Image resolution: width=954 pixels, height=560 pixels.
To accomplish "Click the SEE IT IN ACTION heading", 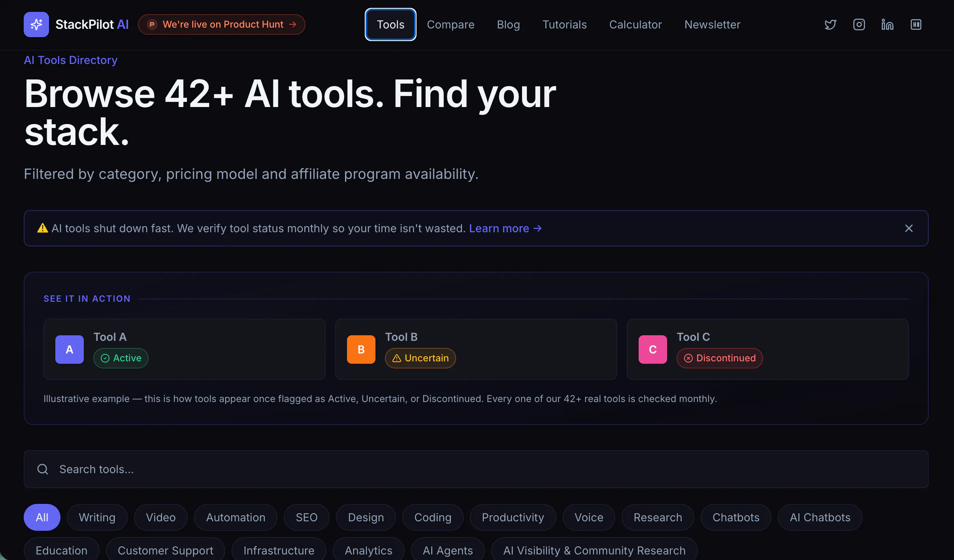I will (87, 299).
